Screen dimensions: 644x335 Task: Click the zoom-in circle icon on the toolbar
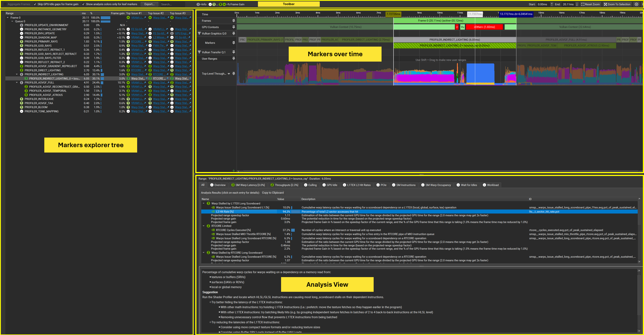tap(636, 4)
